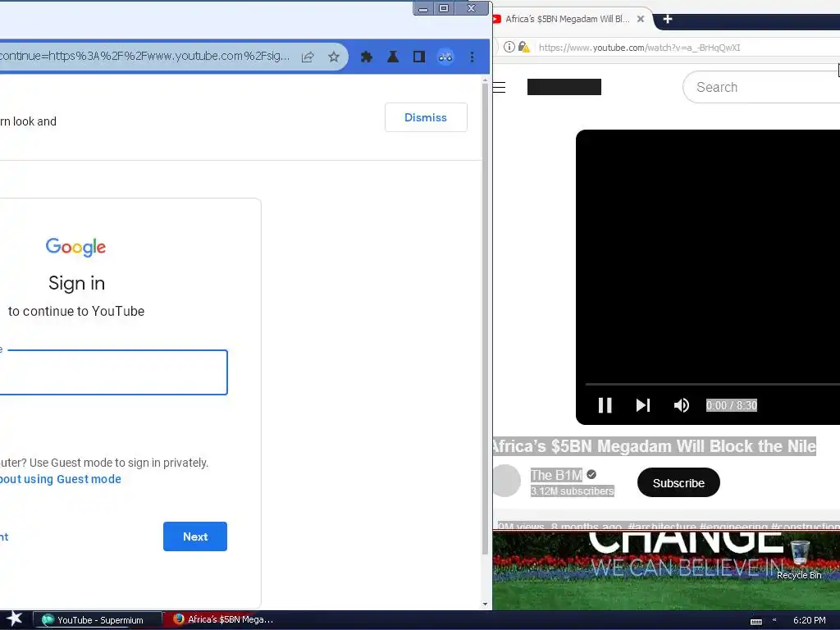The width and height of the screenshot is (840, 630).
Task: Open the Extensions puzzle-piece icon
Action: coord(367,57)
